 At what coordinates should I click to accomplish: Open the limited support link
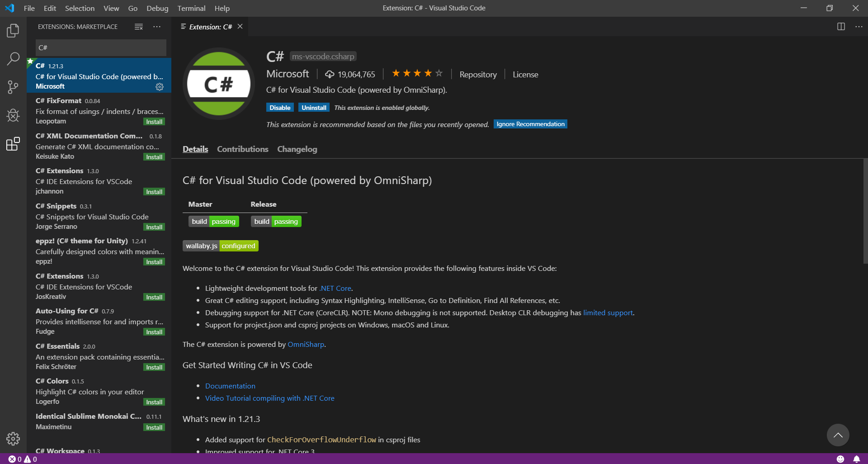click(x=608, y=312)
